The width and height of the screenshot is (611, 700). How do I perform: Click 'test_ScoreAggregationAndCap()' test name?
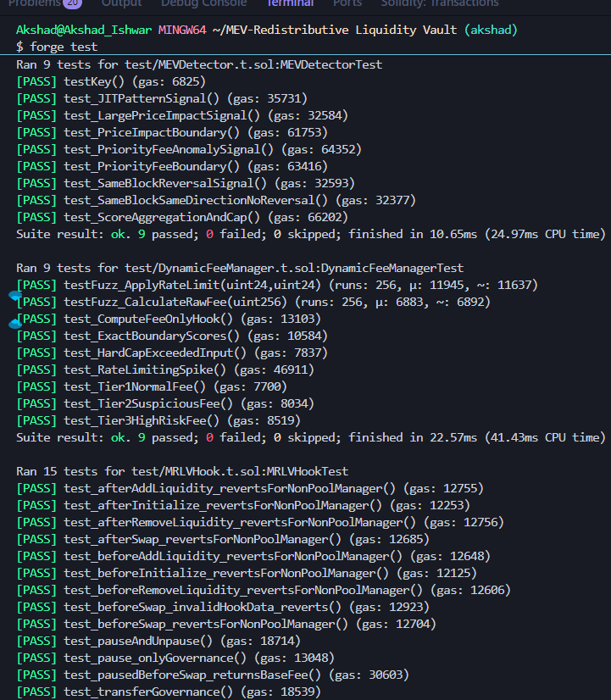[162, 218]
